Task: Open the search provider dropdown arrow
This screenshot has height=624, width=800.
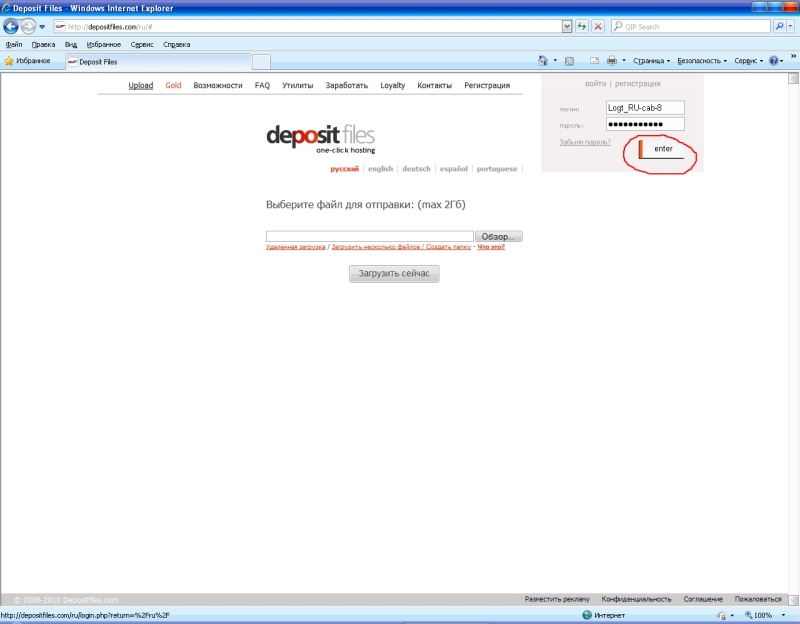Action: [791, 27]
